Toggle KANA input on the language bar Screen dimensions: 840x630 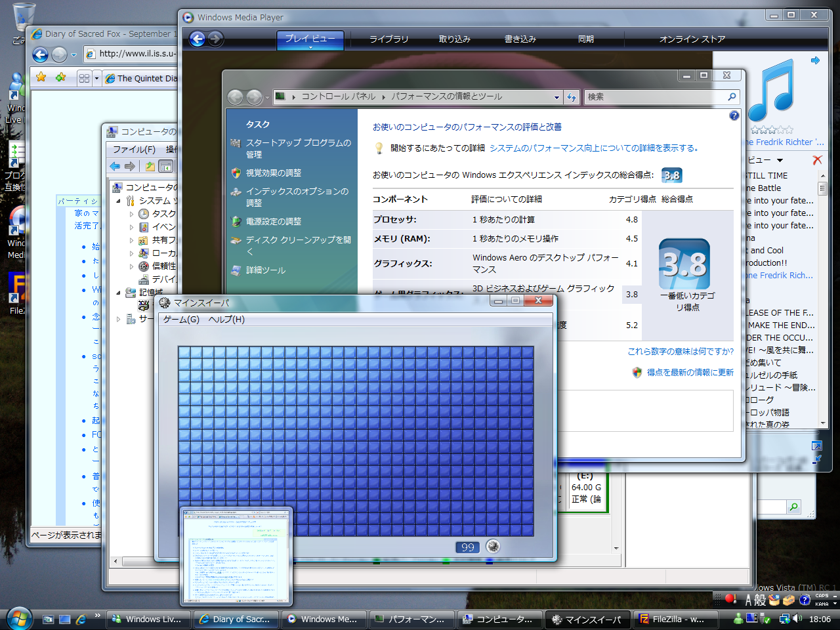pos(822,604)
